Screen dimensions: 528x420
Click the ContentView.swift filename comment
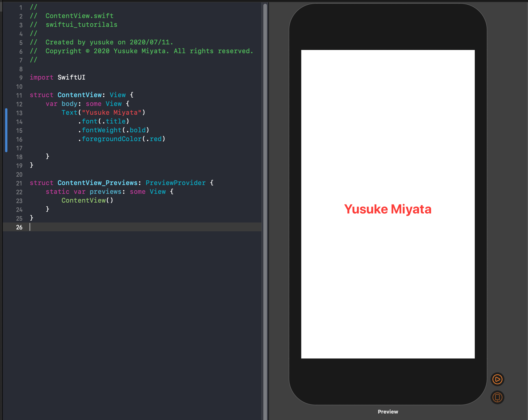[79, 16]
